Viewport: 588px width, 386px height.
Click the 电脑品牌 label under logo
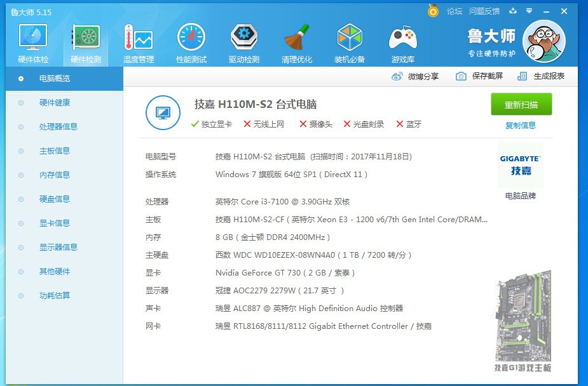point(521,196)
